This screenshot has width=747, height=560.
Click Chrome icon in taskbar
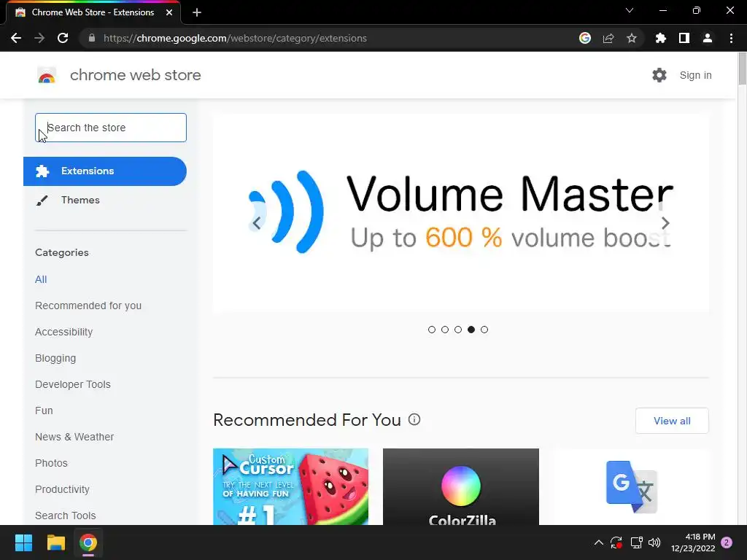tap(88, 542)
